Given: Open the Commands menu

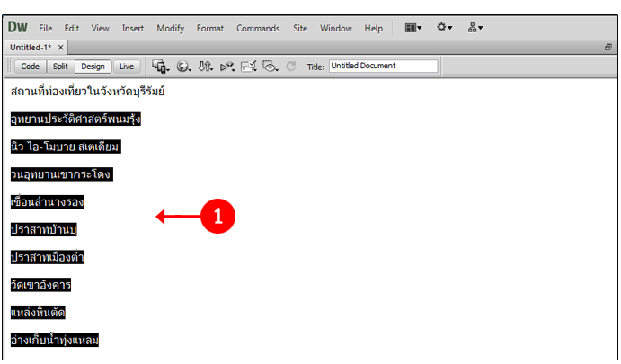Looking at the screenshot, I should pos(258,29).
